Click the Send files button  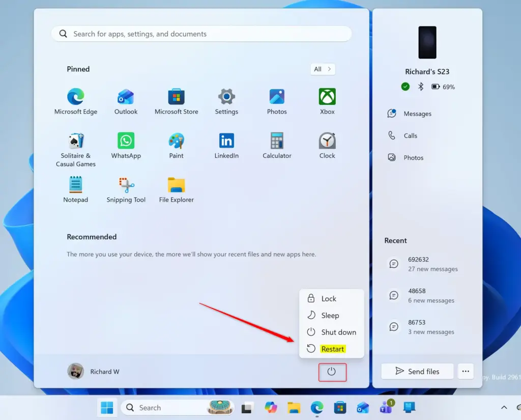[417, 372]
